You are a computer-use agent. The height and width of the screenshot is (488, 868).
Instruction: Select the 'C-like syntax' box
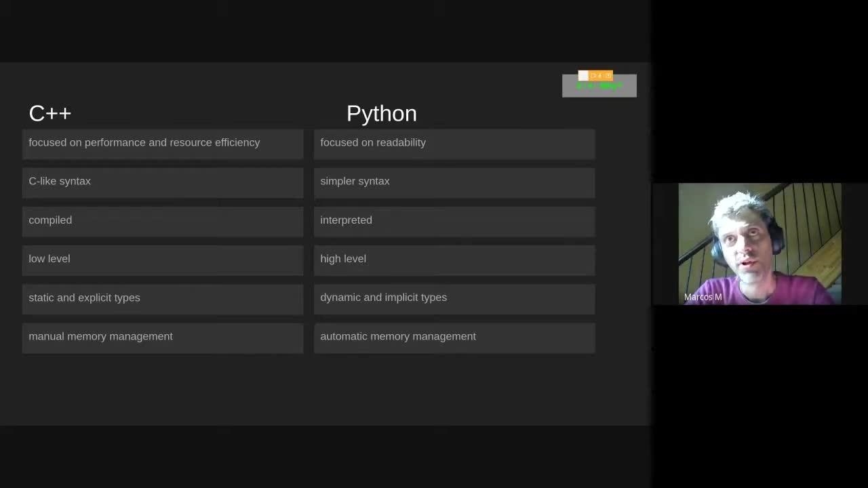(163, 182)
